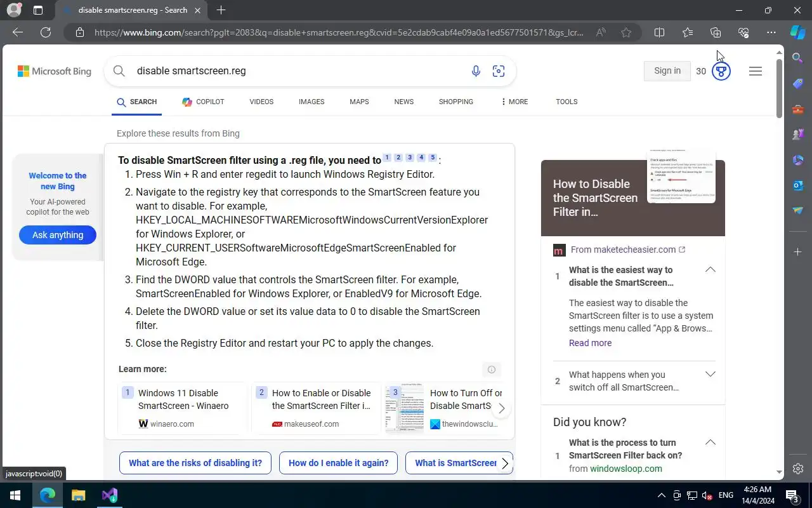
Task: Open Visual Studio in the taskbar
Action: pos(110,495)
